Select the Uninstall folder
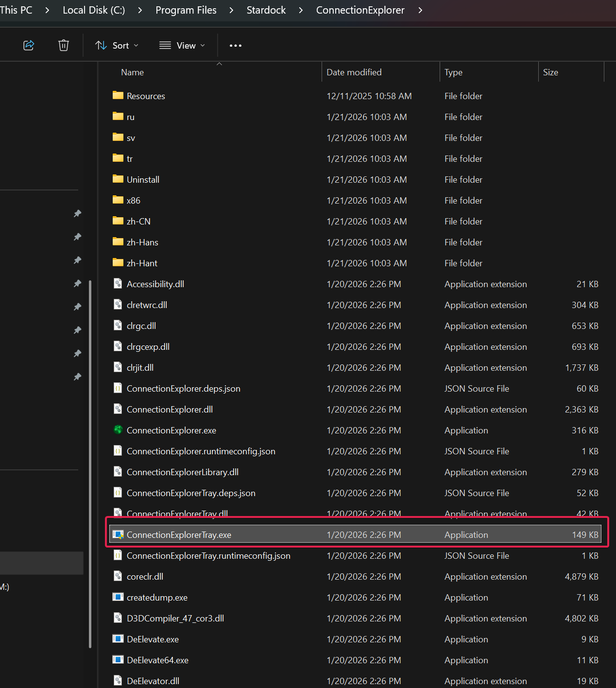This screenshot has width=616, height=688. point(143,180)
